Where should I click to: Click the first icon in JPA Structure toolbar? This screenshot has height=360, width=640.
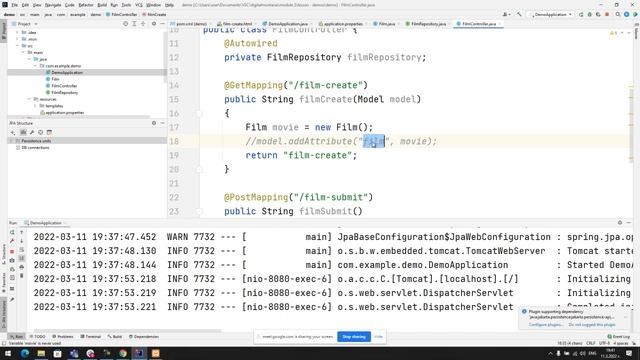[13, 132]
